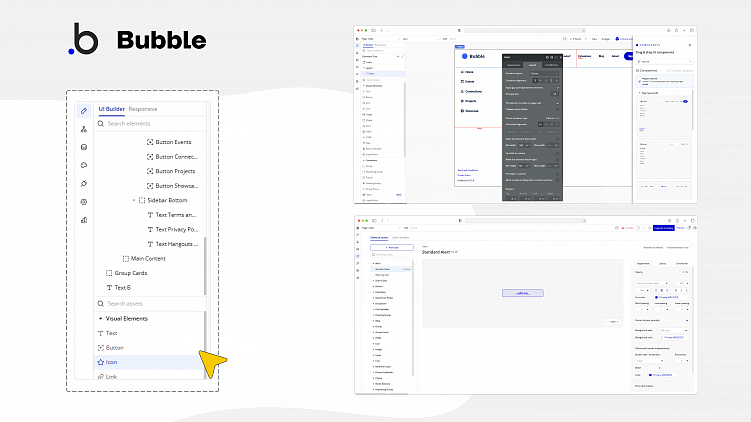Focus the Search assets field
The image size is (751, 422).
150,304
